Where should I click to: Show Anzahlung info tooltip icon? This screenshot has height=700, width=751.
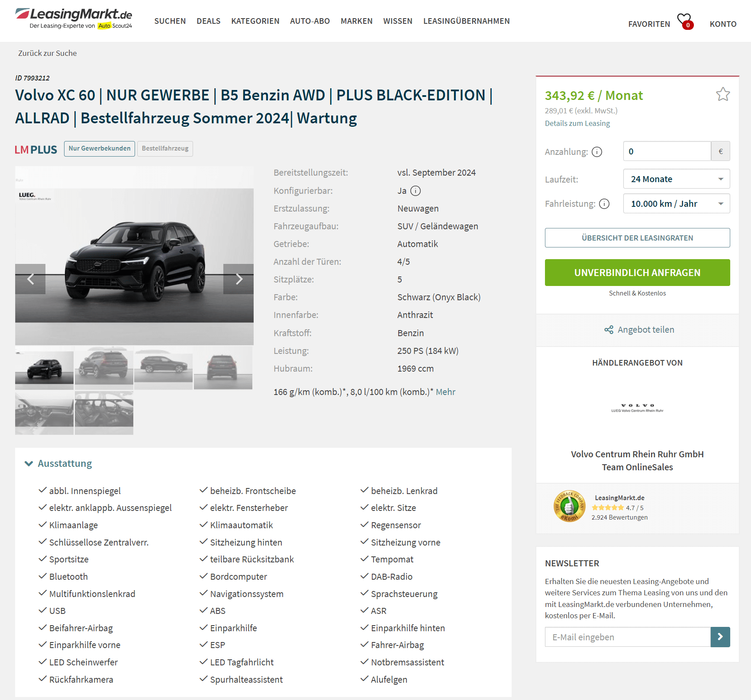coord(597,152)
